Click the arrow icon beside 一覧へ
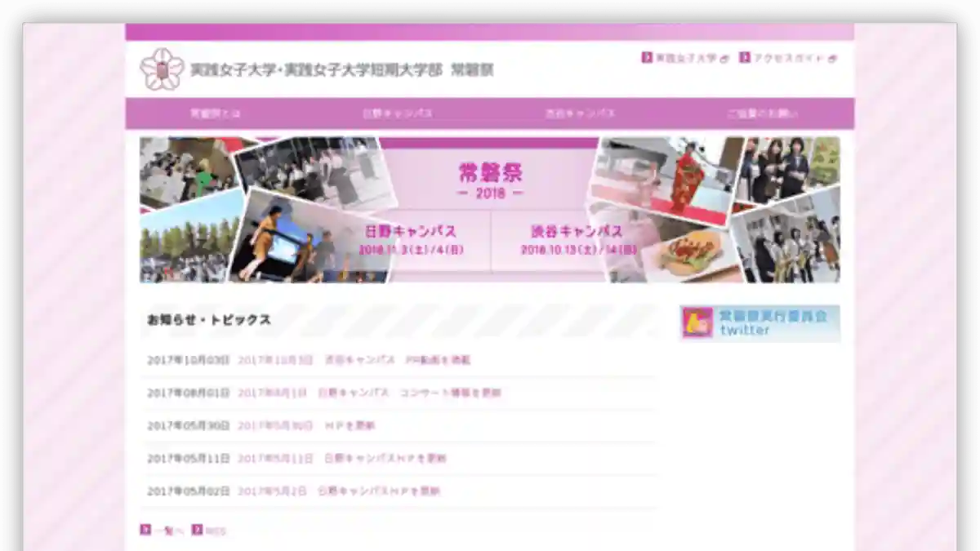The image size is (980, 551). 145,530
